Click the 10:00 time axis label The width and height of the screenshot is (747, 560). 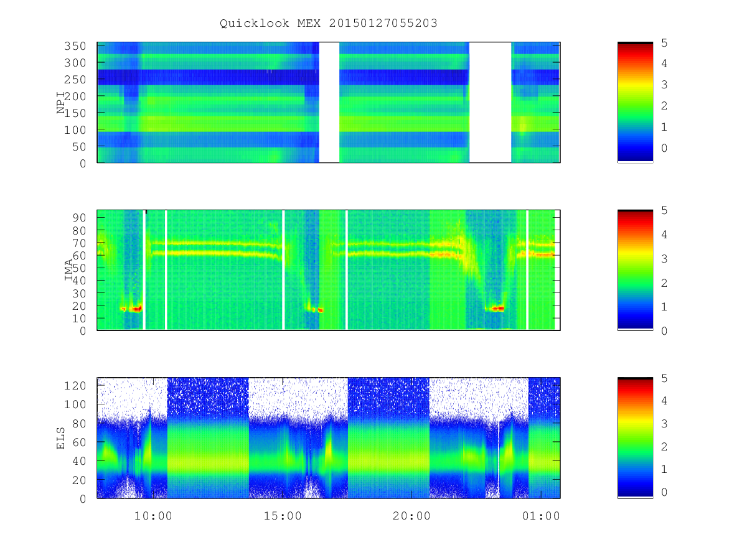(153, 516)
